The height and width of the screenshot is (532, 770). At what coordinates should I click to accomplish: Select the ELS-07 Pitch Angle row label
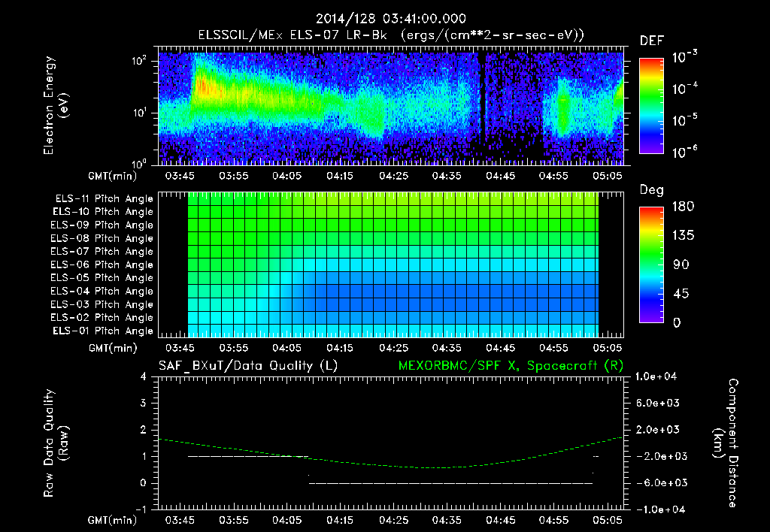102,251
